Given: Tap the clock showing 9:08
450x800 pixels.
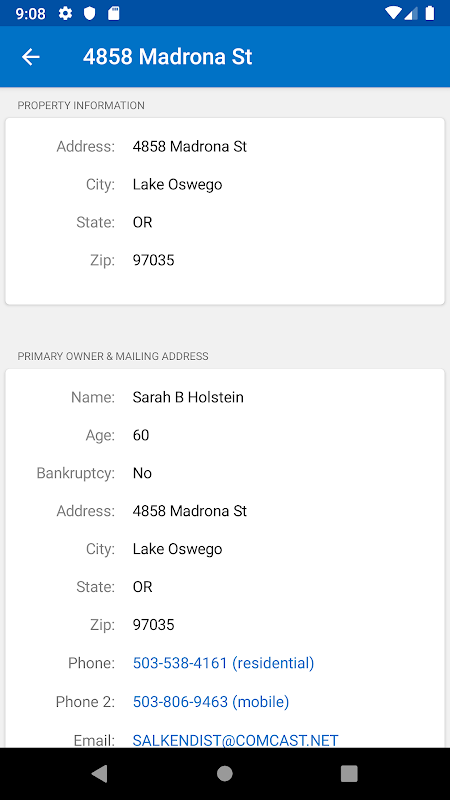Looking at the screenshot, I should coord(31,13).
